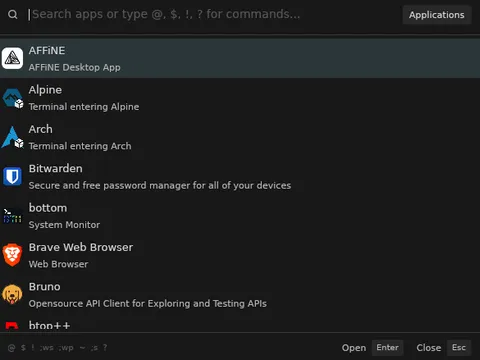Click the Close action label
This screenshot has width=480, height=360.
[429, 348]
